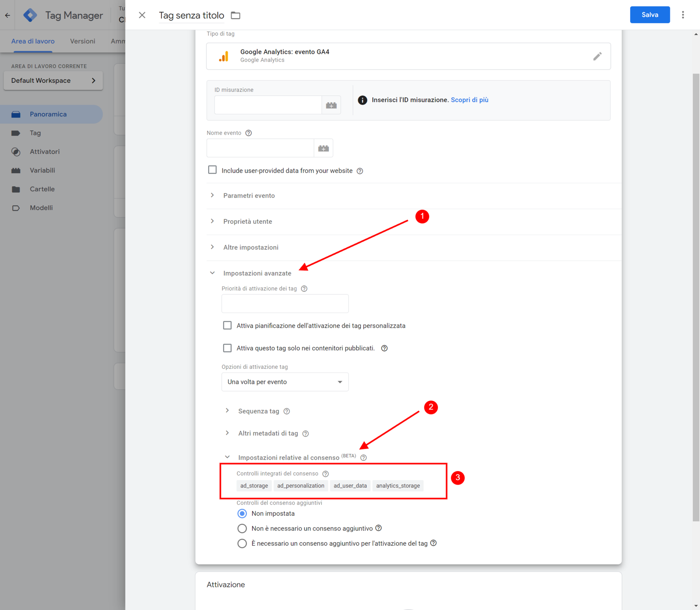Click the Attivatori sidebar icon
Screen dimensions: 700x610
coord(16,152)
